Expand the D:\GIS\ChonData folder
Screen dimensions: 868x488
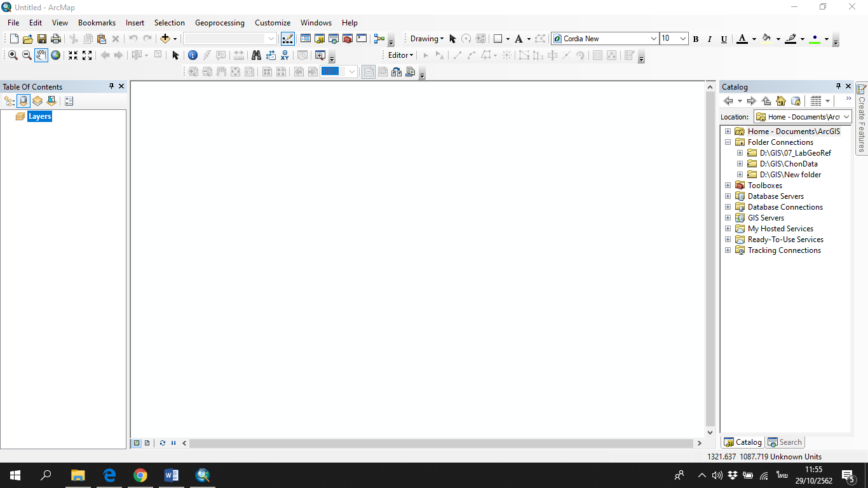click(740, 163)
